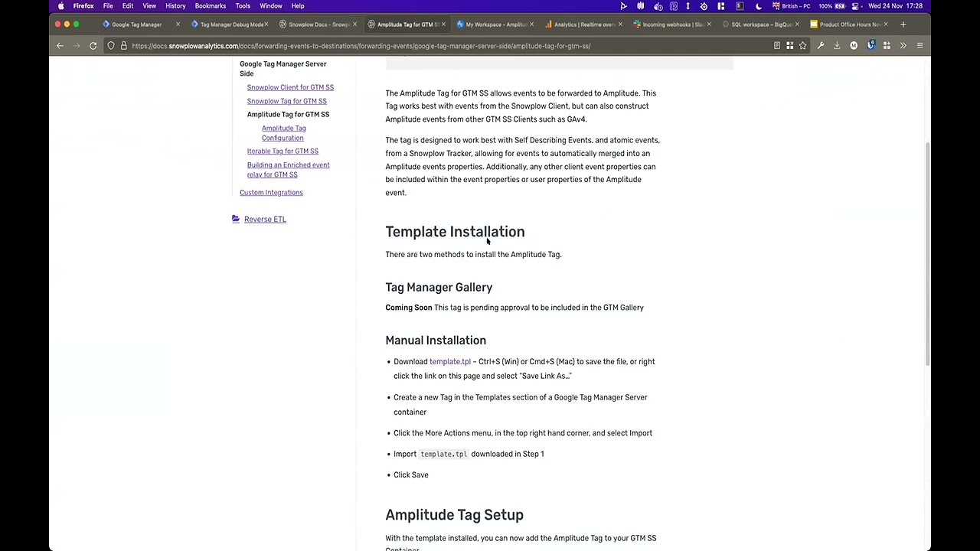Toggle reader view in address bar
This screenshot has width=980, height=551.
pyautogui.click(x=776, y=46)
